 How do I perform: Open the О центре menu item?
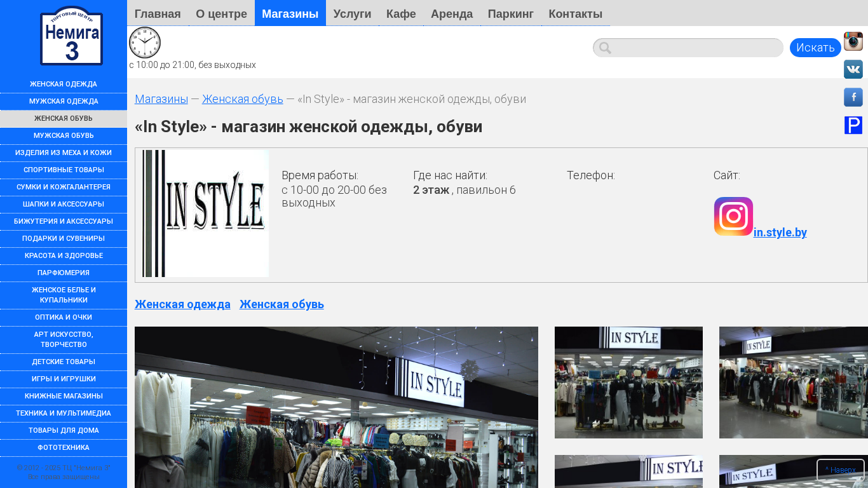(x=222, y=13)
